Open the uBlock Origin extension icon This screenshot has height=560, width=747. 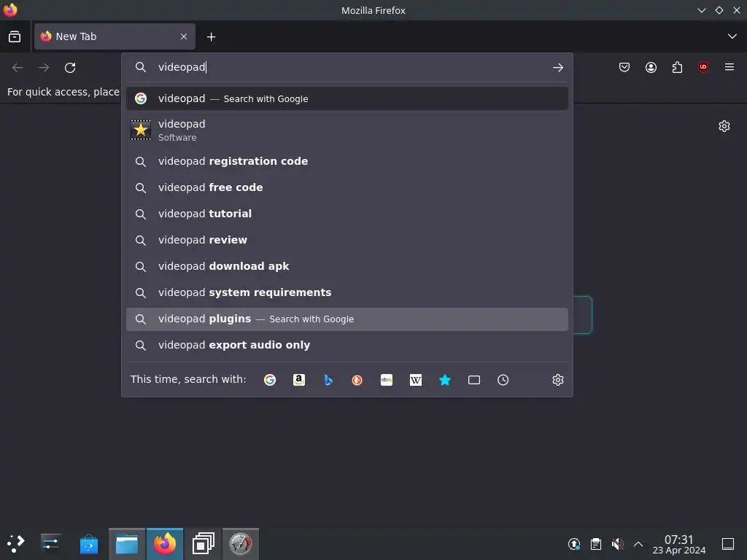[703, 68]
